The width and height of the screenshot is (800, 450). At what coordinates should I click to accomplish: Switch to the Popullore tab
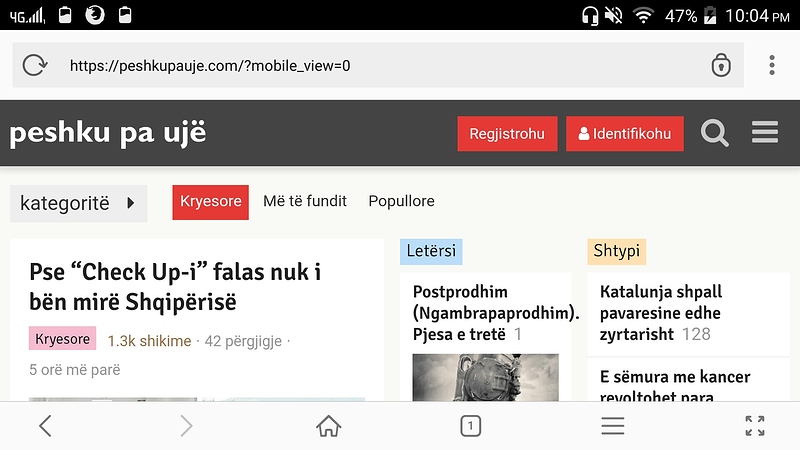(401, 202)
